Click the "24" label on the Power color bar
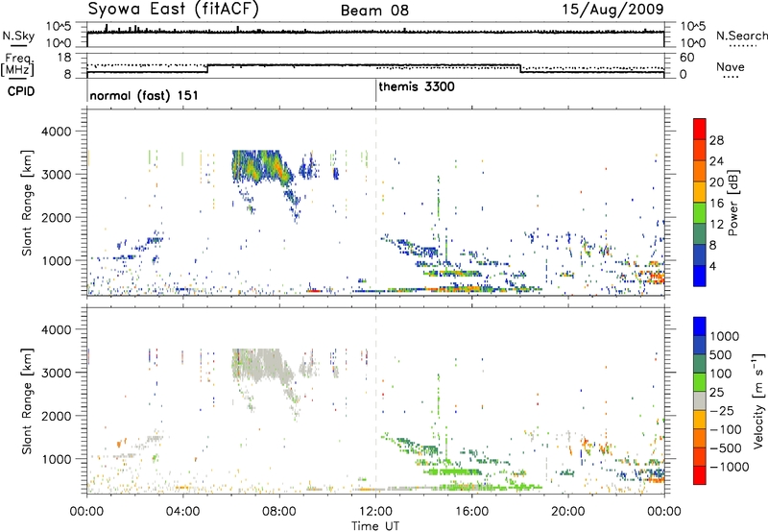The image size is (768, 532). (716, 161)
